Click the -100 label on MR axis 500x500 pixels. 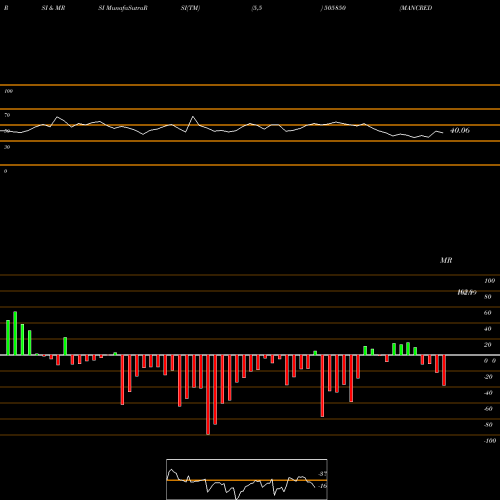(490, 441)
